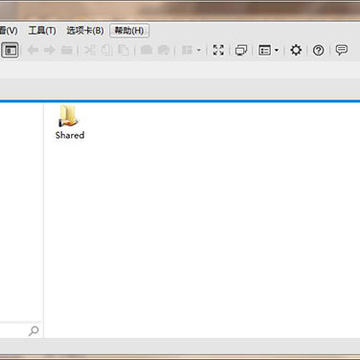Click the disabled copy icon
This screenshot has height=360, width=360.
tap(107, 50)
